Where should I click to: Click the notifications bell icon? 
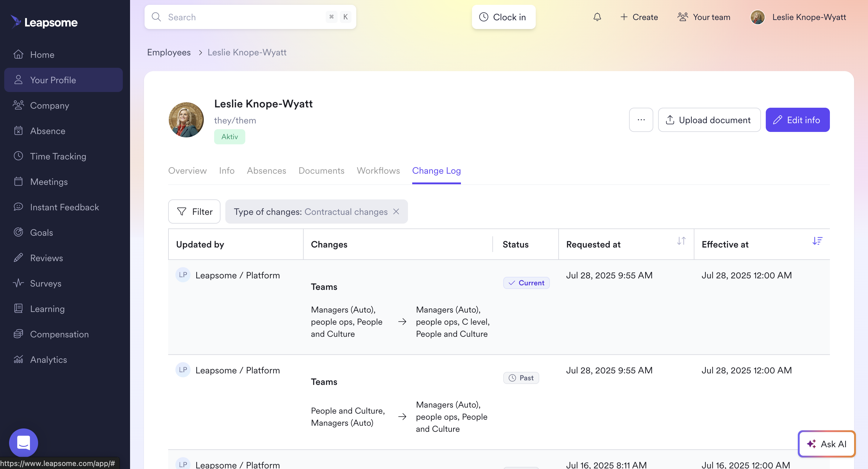pyautogui.click(x=597, y=17)
